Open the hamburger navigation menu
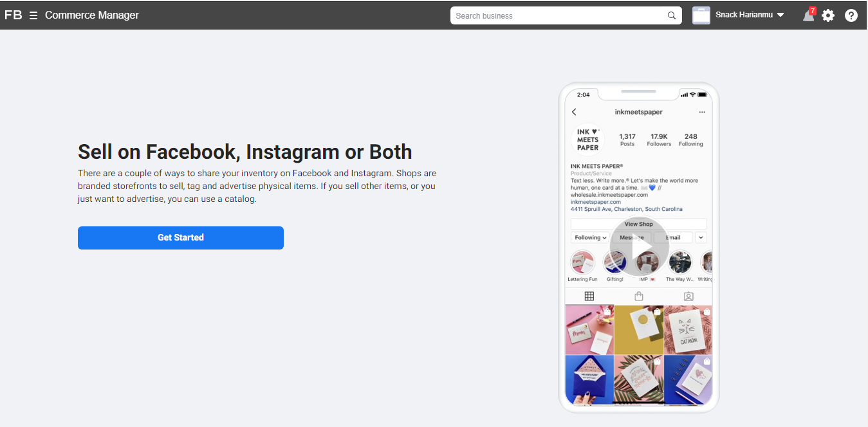This screenshot has width=868, height=427. (33, 15)
